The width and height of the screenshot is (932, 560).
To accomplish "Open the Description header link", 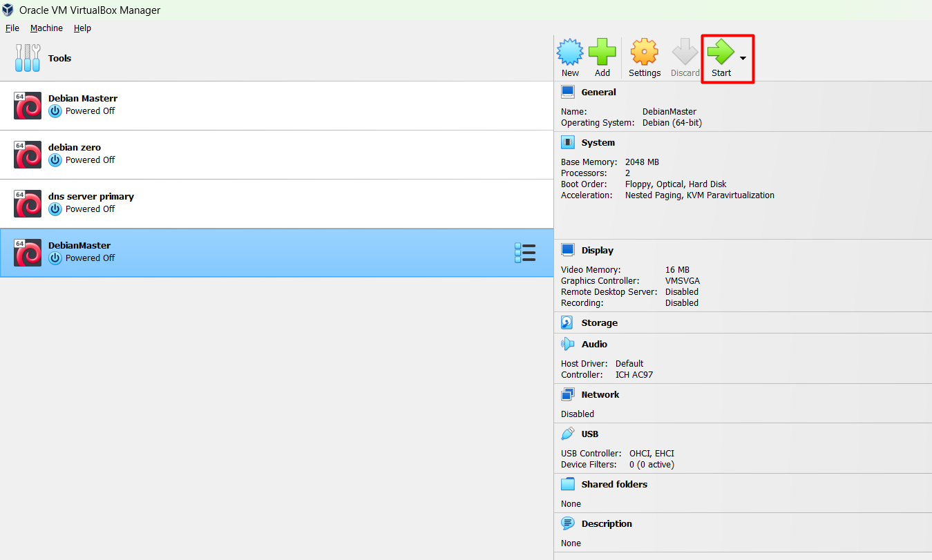I will (x=607, y=523).
